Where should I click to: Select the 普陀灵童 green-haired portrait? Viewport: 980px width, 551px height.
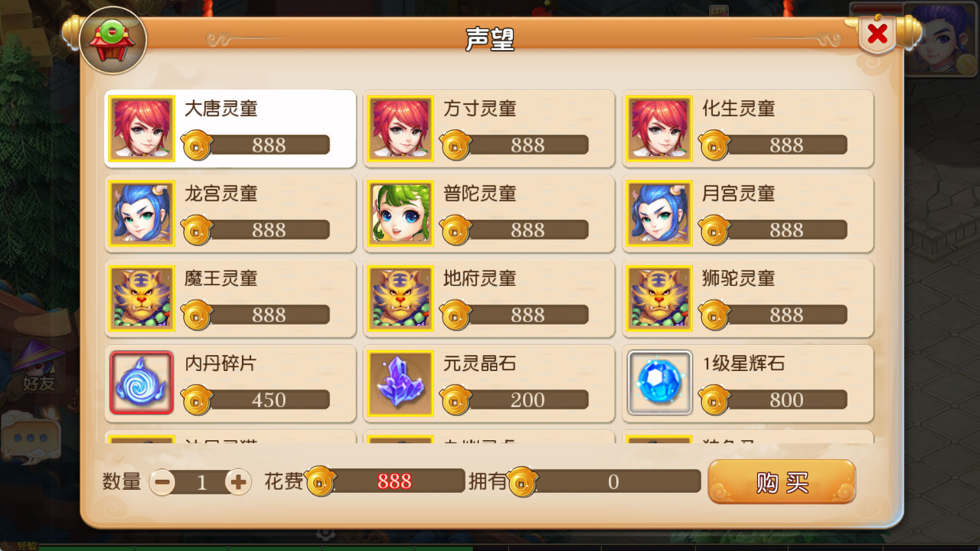tap(401, 214)
